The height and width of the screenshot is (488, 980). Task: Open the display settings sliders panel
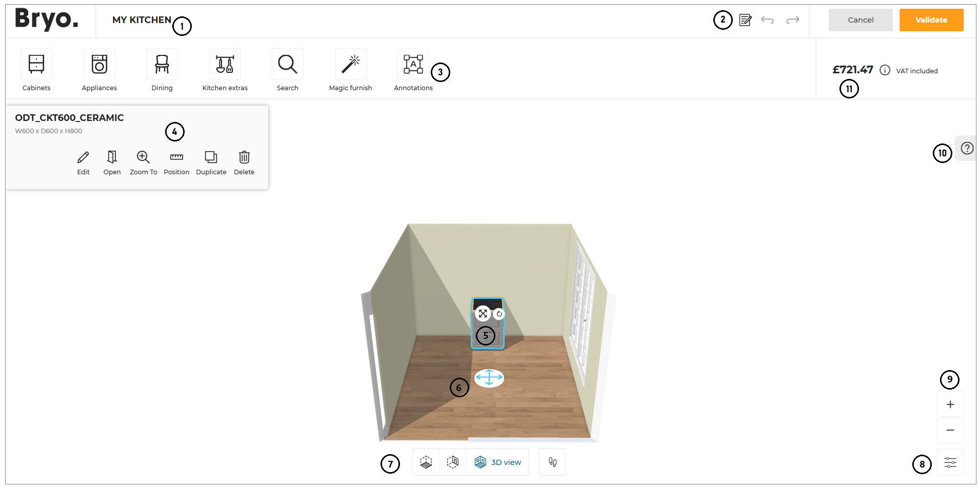(x=950, y=463)
